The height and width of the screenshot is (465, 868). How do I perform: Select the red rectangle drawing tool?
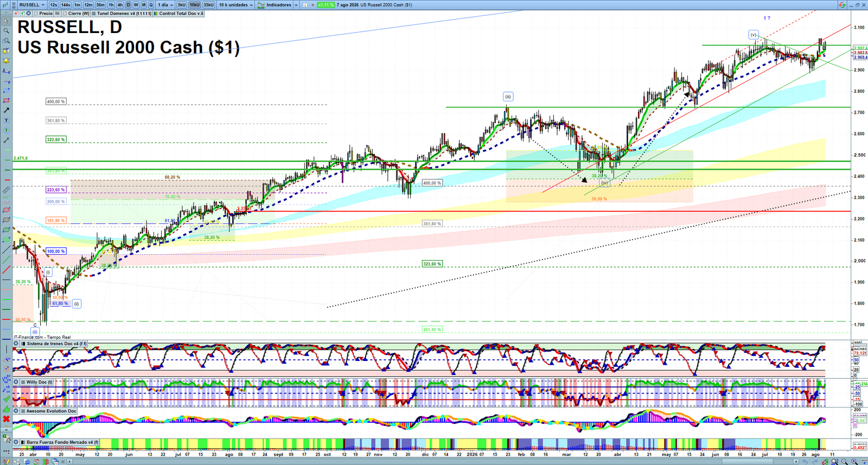pyautogui.click(x=7, y=101)
